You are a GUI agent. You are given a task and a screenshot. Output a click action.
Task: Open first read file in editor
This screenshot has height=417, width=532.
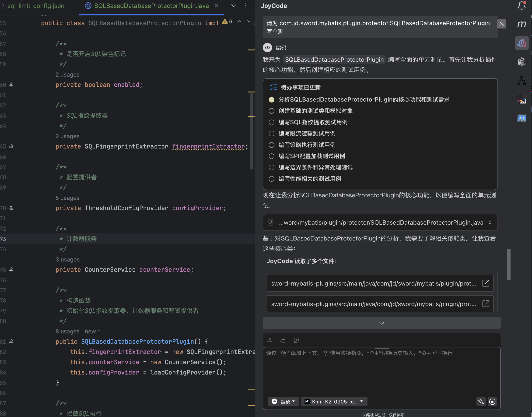486,283
